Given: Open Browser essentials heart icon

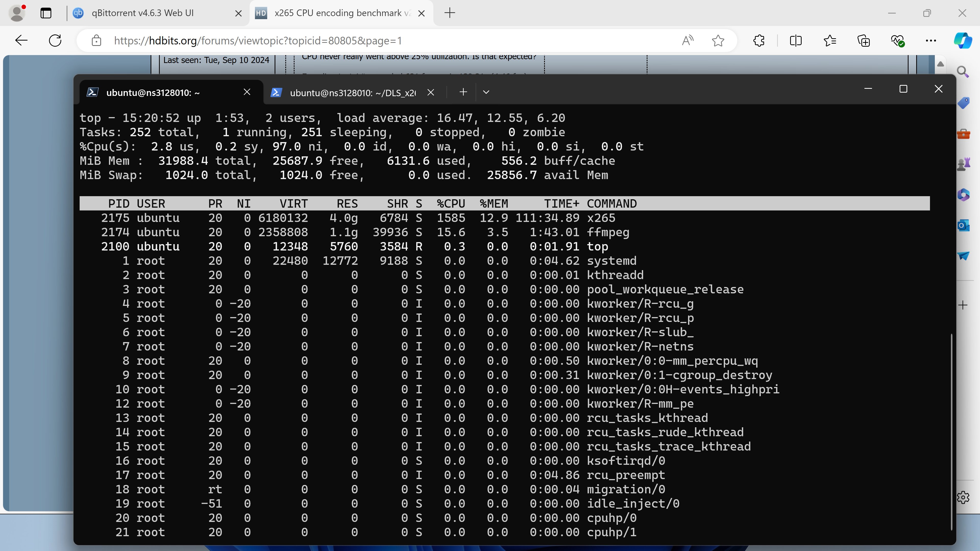Looking at the screenshot, I should pyautogui.click(x=898, y=40).
